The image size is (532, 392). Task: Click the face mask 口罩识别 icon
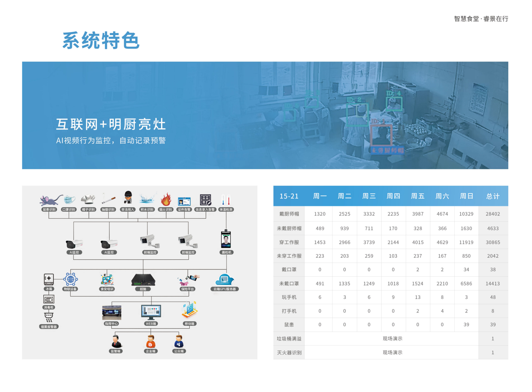click(x=69, y=200)
